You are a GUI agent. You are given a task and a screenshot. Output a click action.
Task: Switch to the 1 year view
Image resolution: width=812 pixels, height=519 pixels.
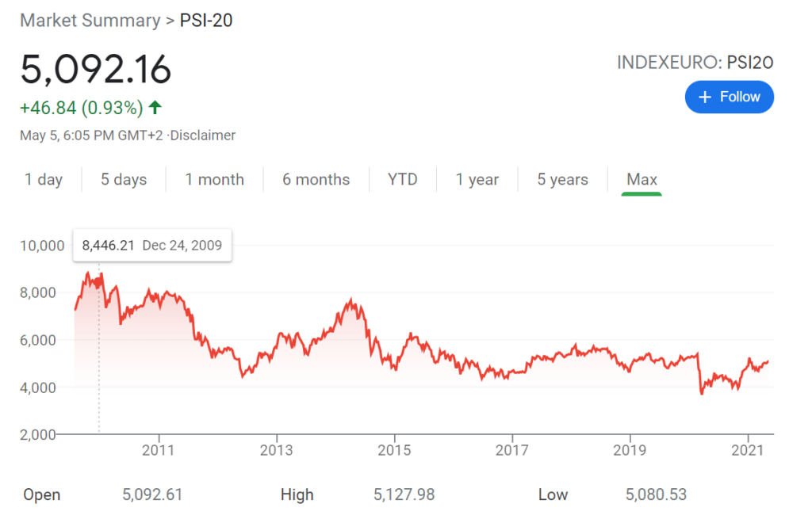(x=477, y=179)
